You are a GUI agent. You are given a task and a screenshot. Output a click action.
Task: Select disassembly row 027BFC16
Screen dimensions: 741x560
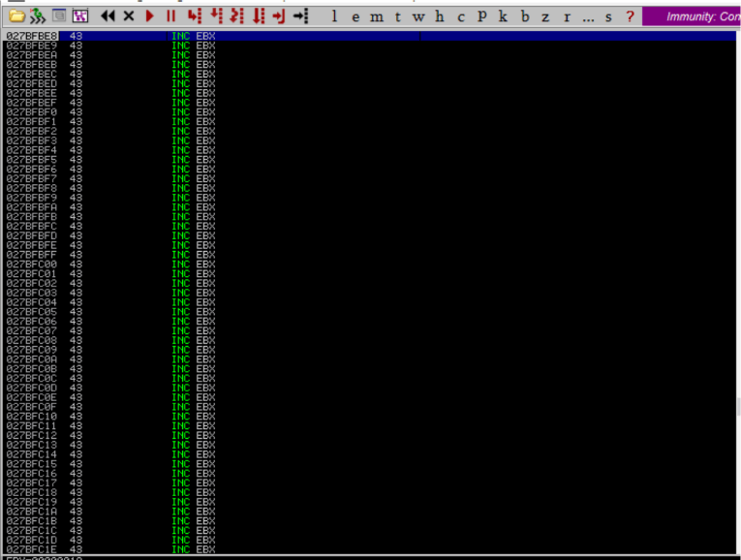pos(370,474)
